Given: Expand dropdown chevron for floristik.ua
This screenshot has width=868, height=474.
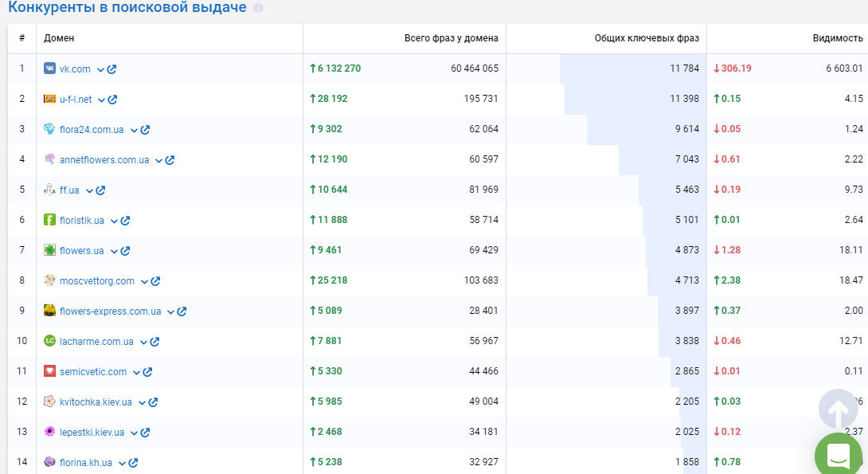Looking at the screenshot, I should 114,221.
